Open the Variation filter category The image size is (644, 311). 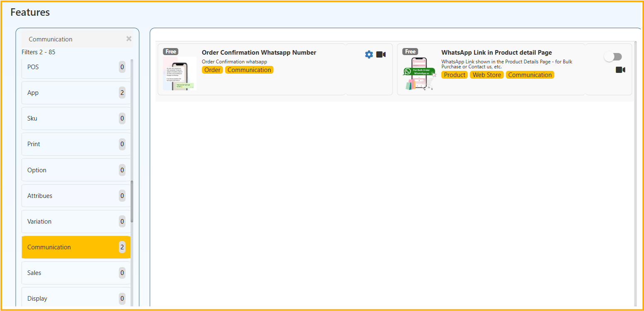point(76,222)
